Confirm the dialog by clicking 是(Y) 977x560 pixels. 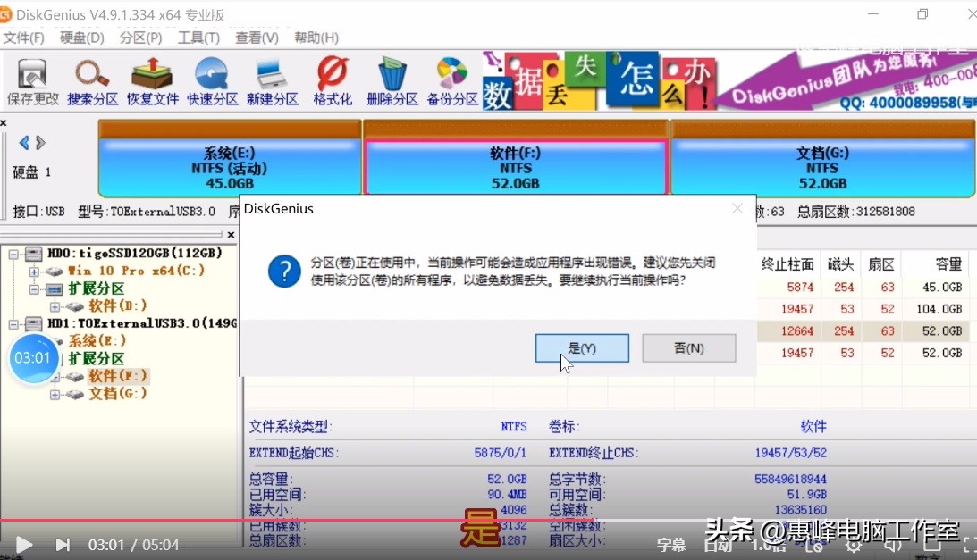581,347
